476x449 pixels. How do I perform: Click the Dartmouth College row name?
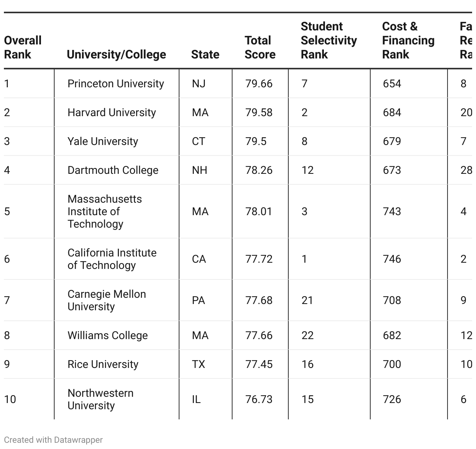coord(113,170)
